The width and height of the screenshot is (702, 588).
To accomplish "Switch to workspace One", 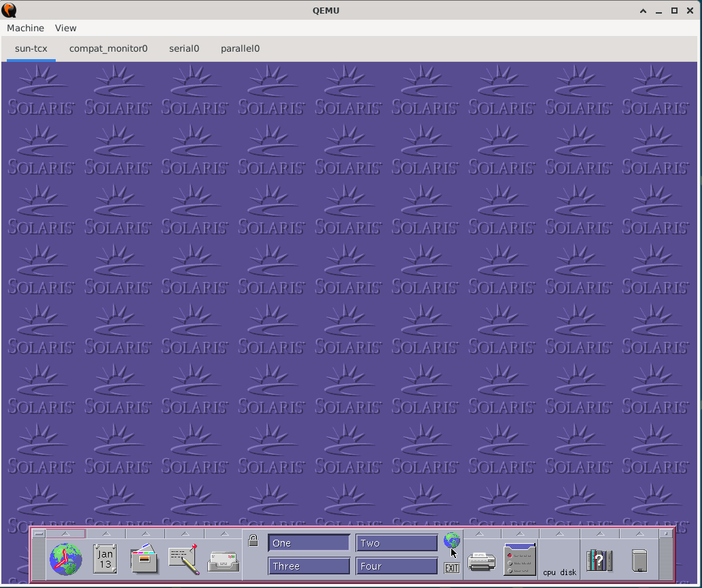I will click(309, 543).
